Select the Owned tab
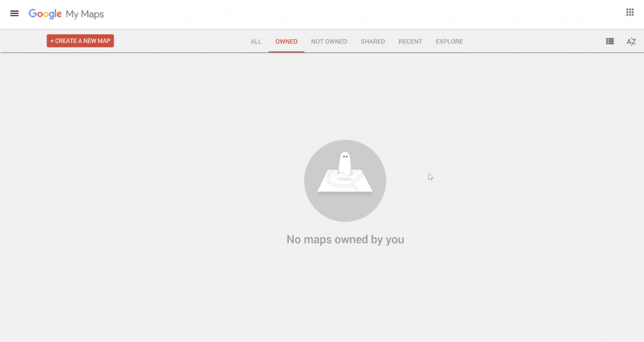Viewport: 644px width, 342px height. [286, 41]
